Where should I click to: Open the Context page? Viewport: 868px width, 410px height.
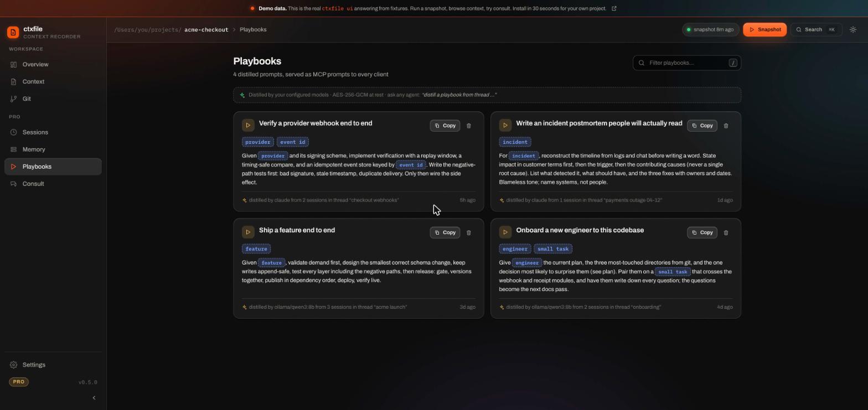pyautogui.click(x=53, y=81)
